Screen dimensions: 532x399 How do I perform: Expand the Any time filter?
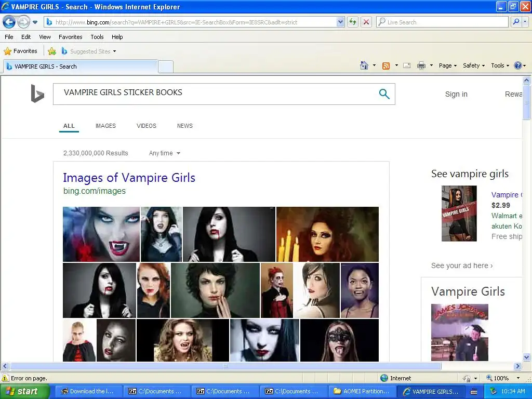click(165, 153)
